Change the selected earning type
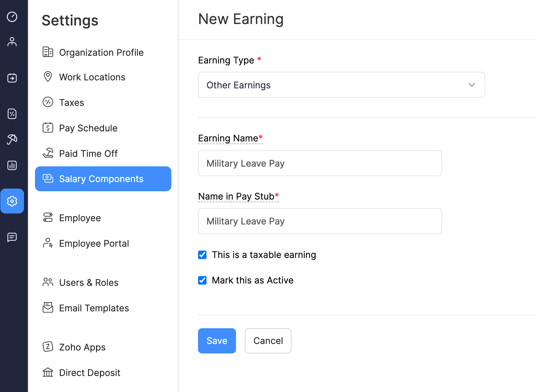This screenshot has height=392, width=536. tap(341, 85)
